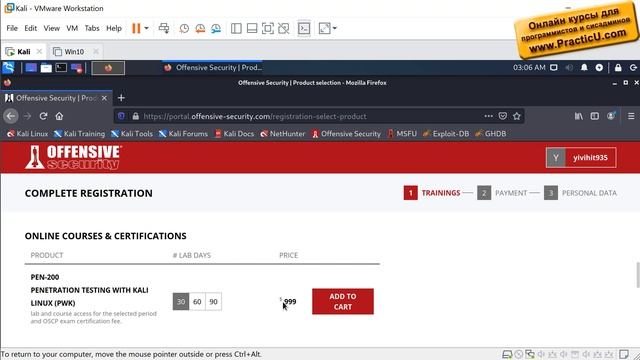This screenshot has width=640, height=360.
Task: Open yivihit935 user account menu
Action: [x=581, y=158]
